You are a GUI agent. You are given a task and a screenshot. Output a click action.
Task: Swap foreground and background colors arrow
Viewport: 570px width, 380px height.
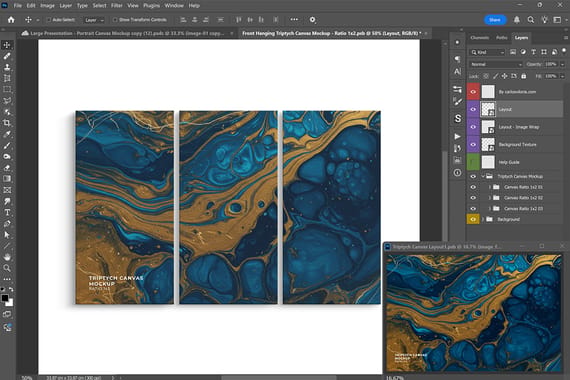click(11, 289)
